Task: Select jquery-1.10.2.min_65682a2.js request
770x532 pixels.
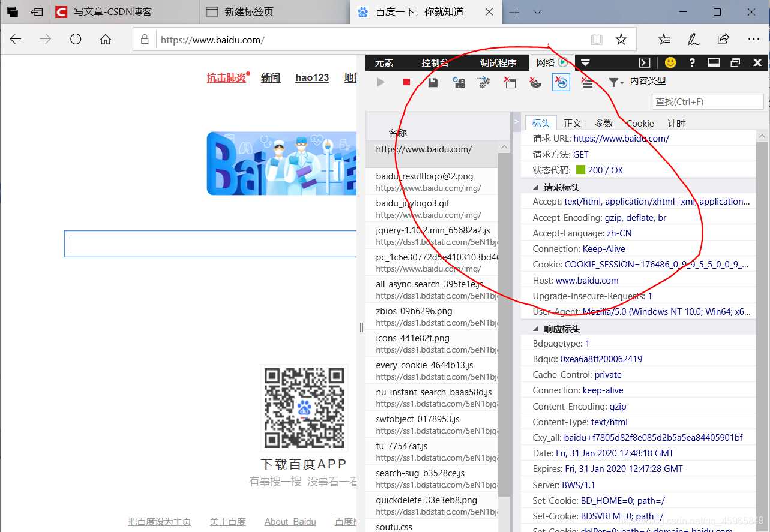Action: (x=432, y=235)
